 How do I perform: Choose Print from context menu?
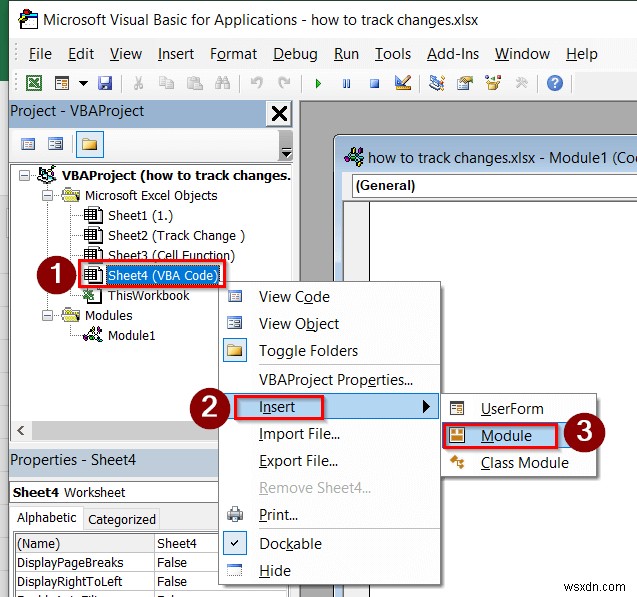pyautogui.click(x=329, y=515)
